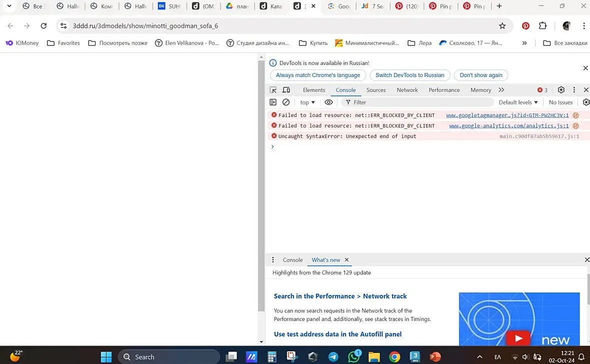The width and height of the screenshot is (590, 364).
Task: Open 'Use test address data in the Autofill panel'
Action: [x=337, y=334]
